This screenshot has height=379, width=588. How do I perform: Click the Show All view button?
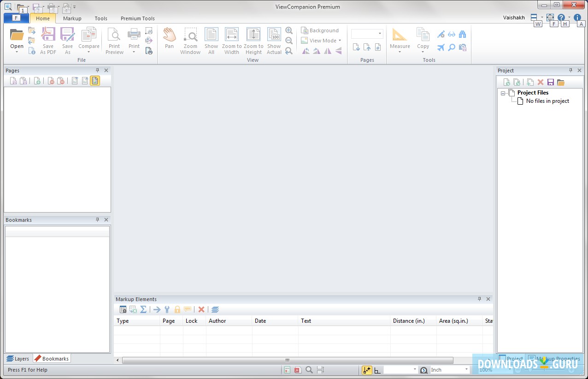point(211,41)
